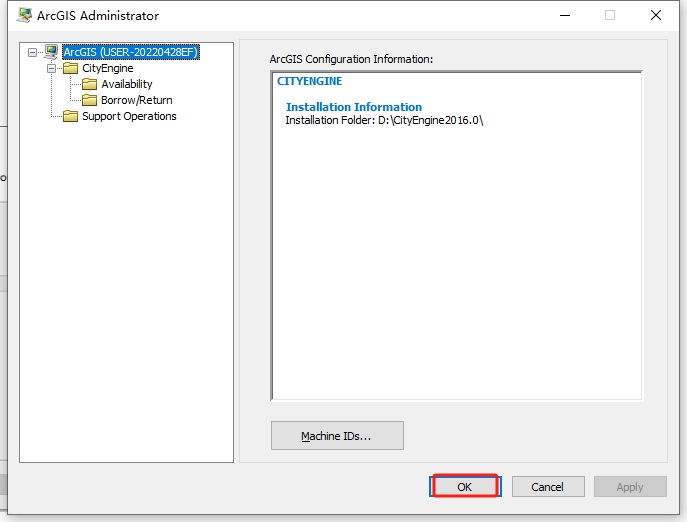This screenshot has width=687, height=522.
Task: Select the Availability tree item
Action: click(127, 84)
